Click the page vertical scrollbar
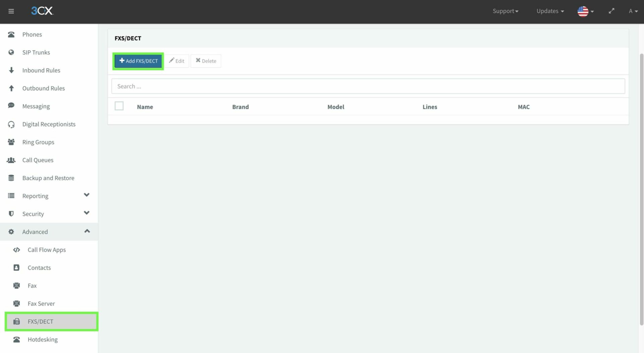This screenshot has width=644, height=353. click(x=641, y=188)
